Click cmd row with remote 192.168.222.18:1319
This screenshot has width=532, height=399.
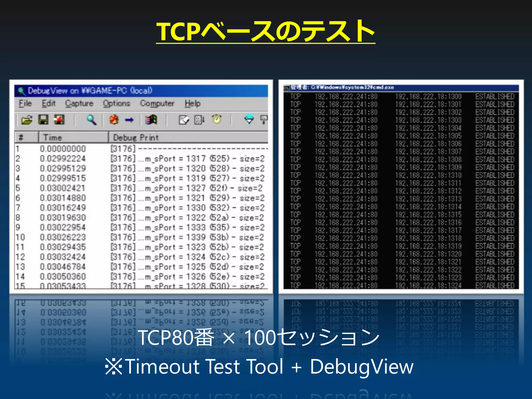coord(402,246)
